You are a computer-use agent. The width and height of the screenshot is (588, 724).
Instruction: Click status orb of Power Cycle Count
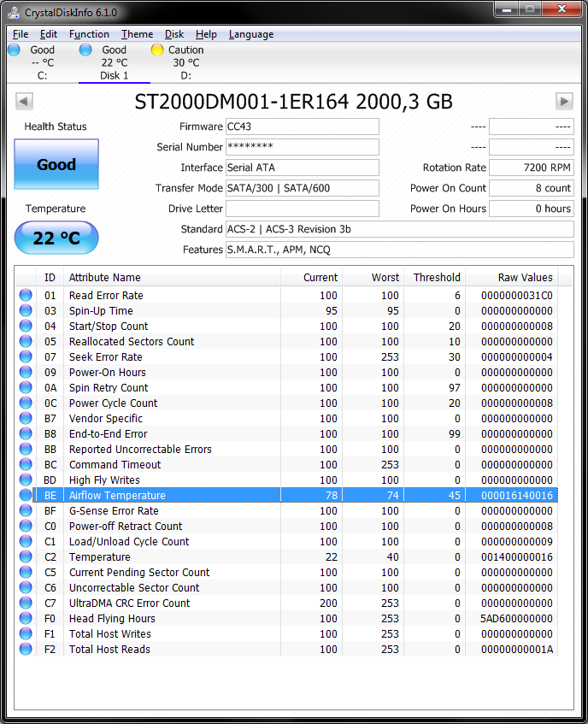coord(26,403)
